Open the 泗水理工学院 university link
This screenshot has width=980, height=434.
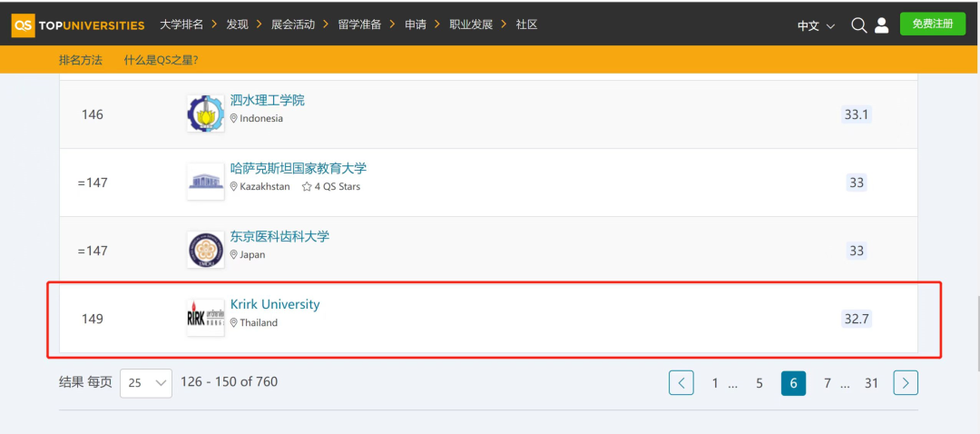coord(268,100)
